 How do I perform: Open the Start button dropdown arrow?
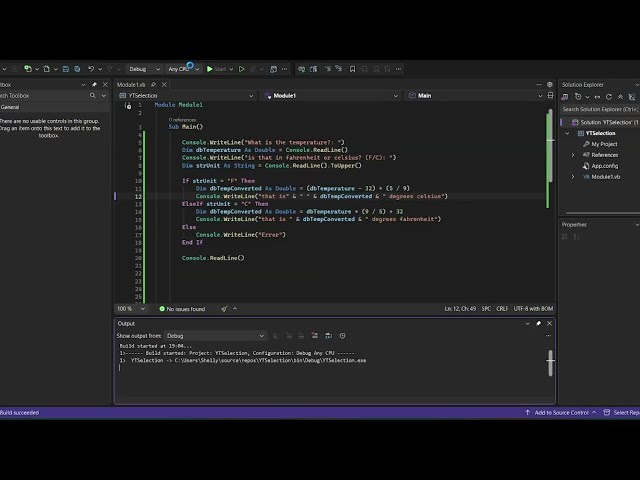(x=231, y=69)
